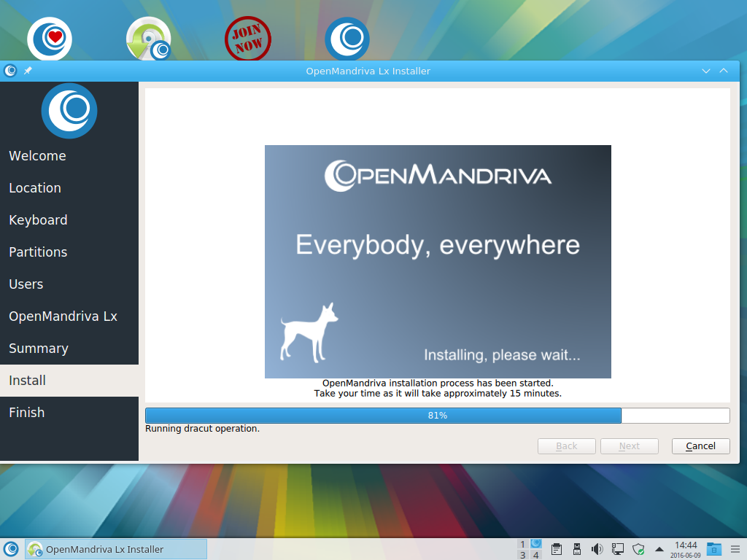The image size is (747, 560).
Task: Click OpenMandriva Lx Installer taskbar entry
Action: [116, 549]
